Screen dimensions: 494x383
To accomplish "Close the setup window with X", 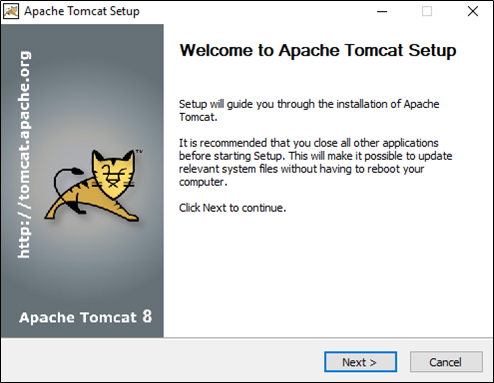I will [473, 11].
